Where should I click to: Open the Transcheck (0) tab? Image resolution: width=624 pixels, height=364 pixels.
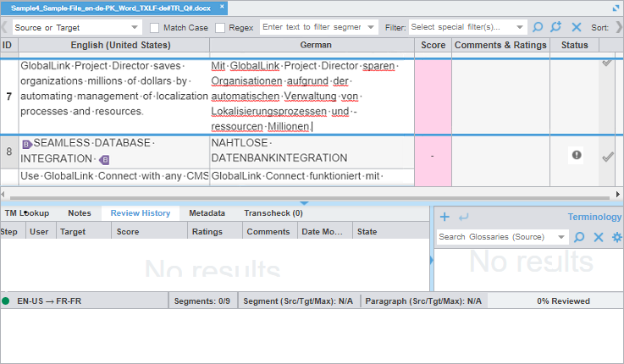click(273, 213)
